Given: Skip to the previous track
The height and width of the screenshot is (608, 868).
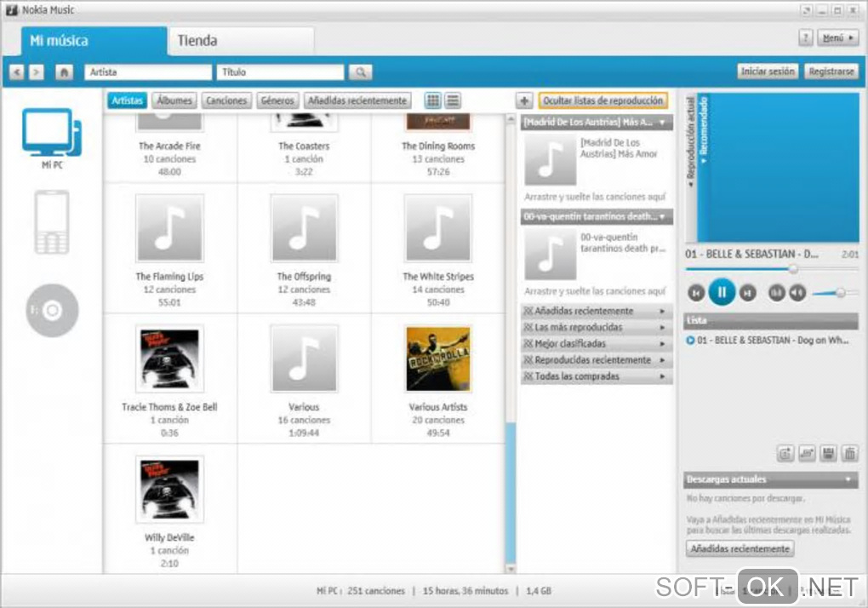Looking at the screenshot, I should pyautogui.click(x=696, y=293).
